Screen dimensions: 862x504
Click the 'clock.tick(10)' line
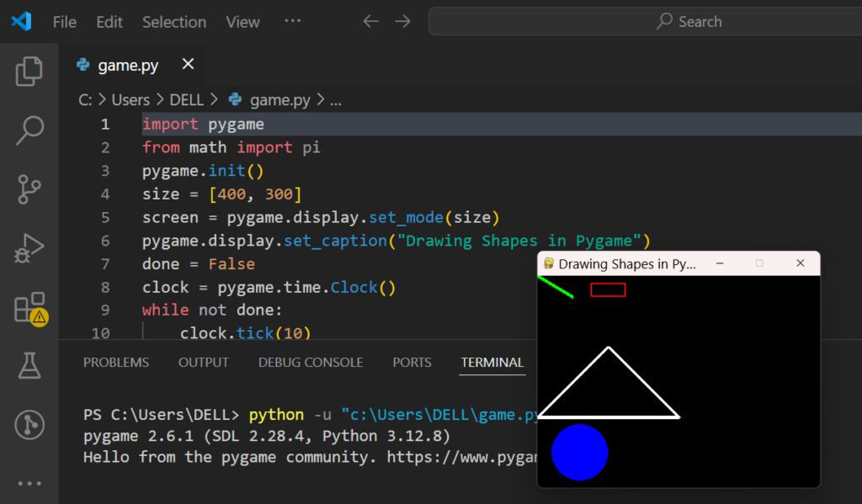245,333
